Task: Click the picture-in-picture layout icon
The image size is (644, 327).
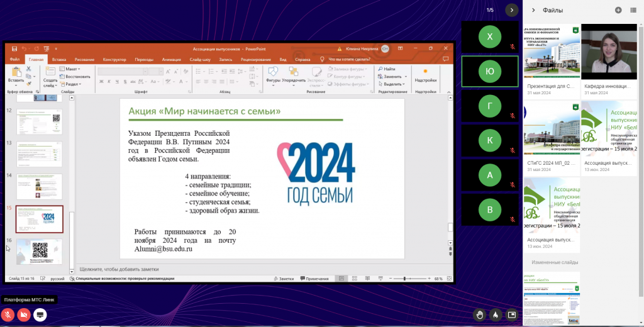Action: coord(512,315)
